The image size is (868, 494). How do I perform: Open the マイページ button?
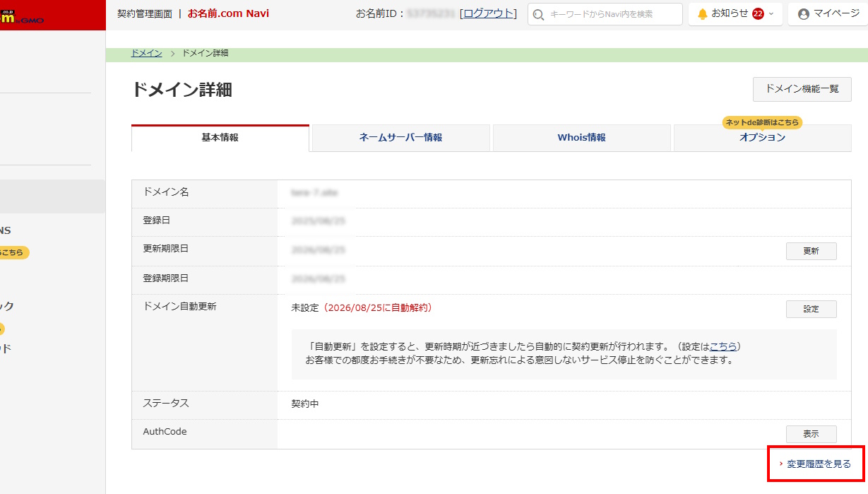pos(828,14)
